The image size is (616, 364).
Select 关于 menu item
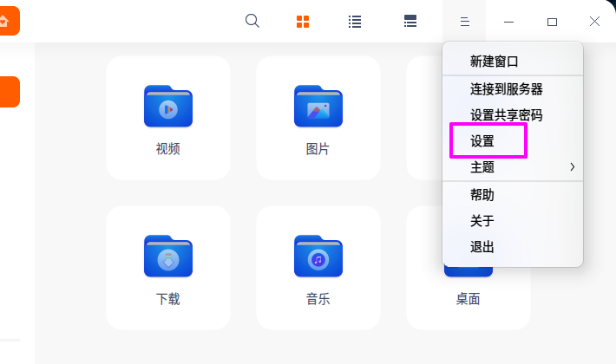pos(513,221)
